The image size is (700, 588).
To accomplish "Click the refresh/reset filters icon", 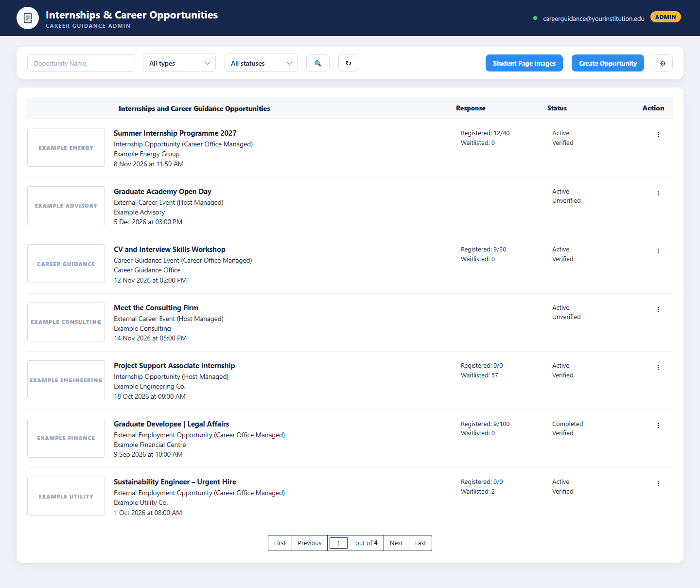I will 348,63.
